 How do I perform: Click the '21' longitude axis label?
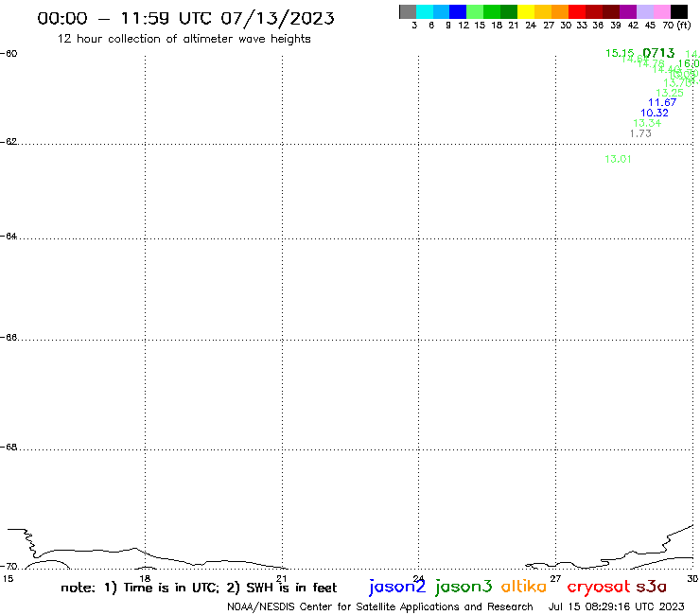pyautogui.click(x=282, y=579)
